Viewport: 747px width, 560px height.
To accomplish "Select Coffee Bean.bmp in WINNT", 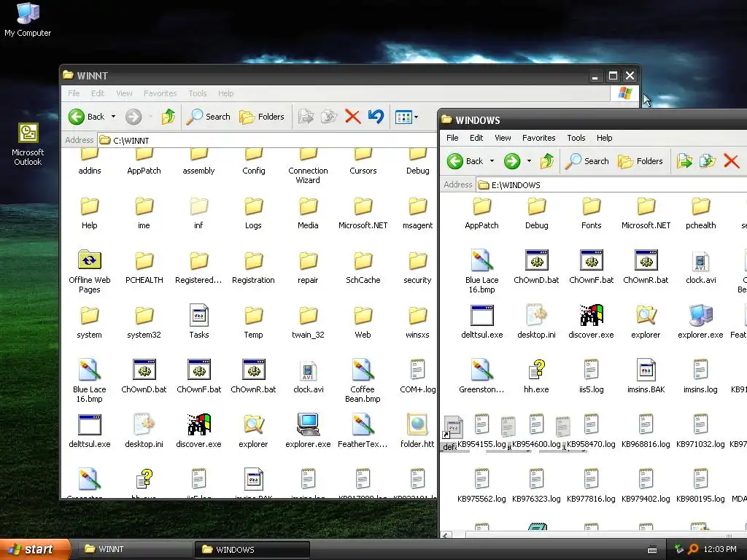I will 363,381.
